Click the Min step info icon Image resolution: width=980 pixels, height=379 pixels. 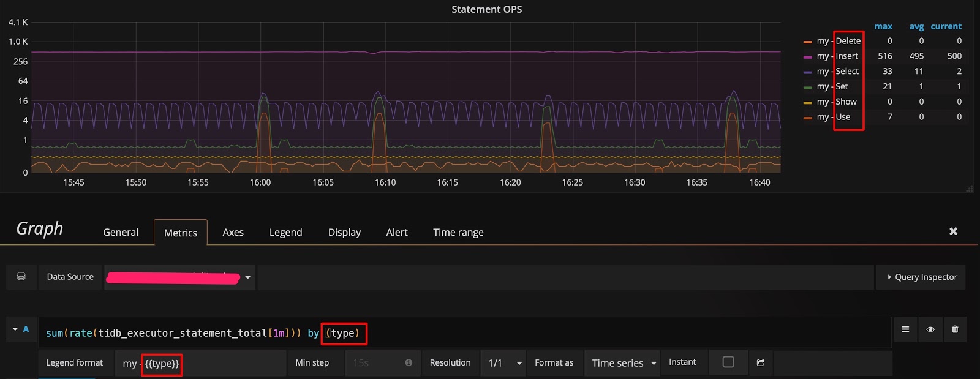coord(409,362)
